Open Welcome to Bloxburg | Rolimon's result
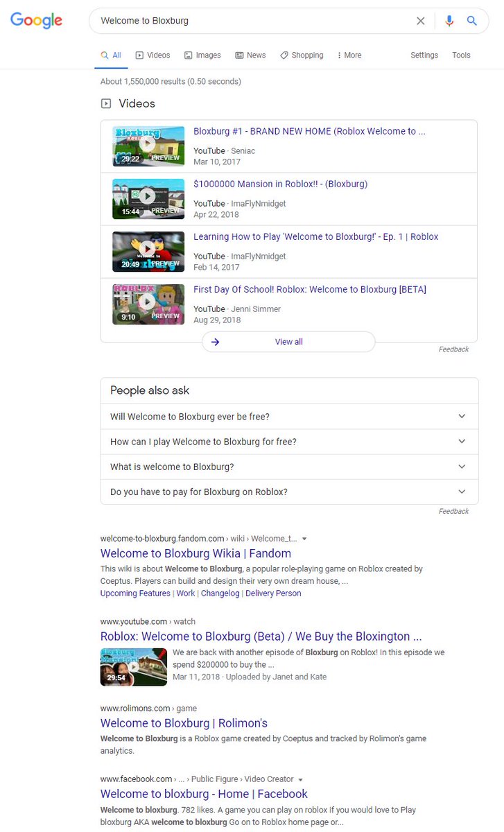This screenshot has width=504, height=832. click(x=184, y=723)
